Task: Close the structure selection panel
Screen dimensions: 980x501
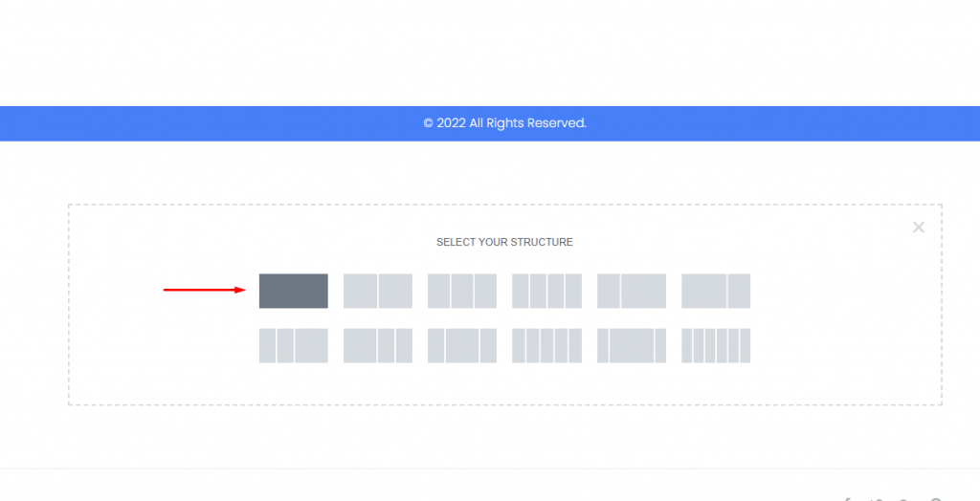Action: tap(918, 228)
